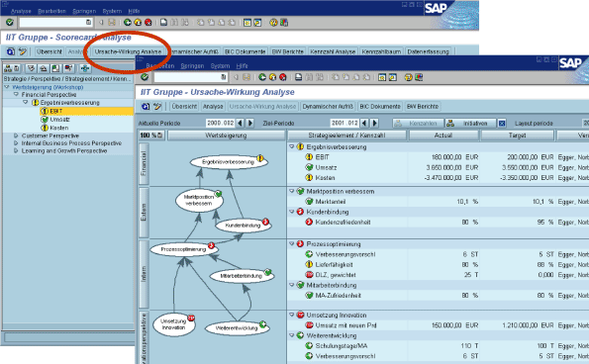Collapse Weiterentwicklung group in table

point(292,335)
